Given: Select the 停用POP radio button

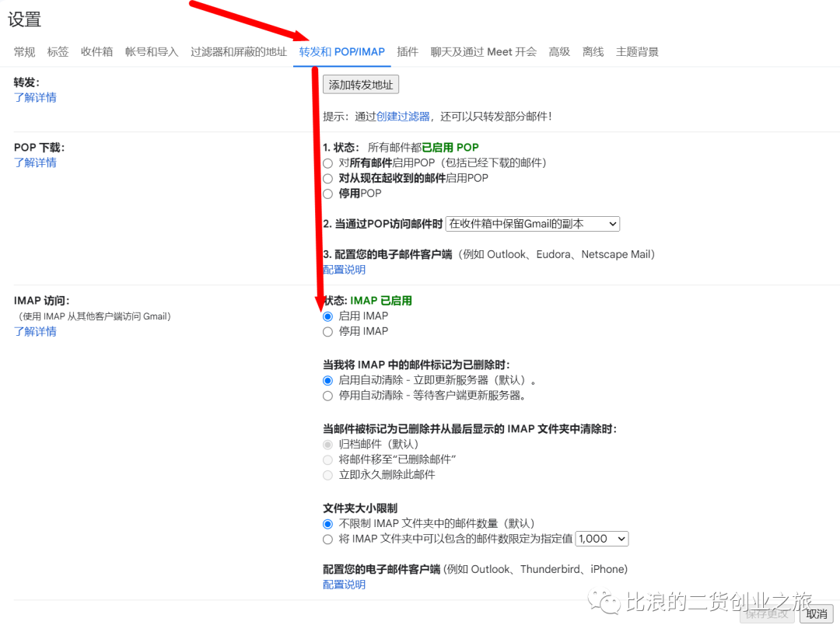Looking at the screenshot, I should [327, 193].
